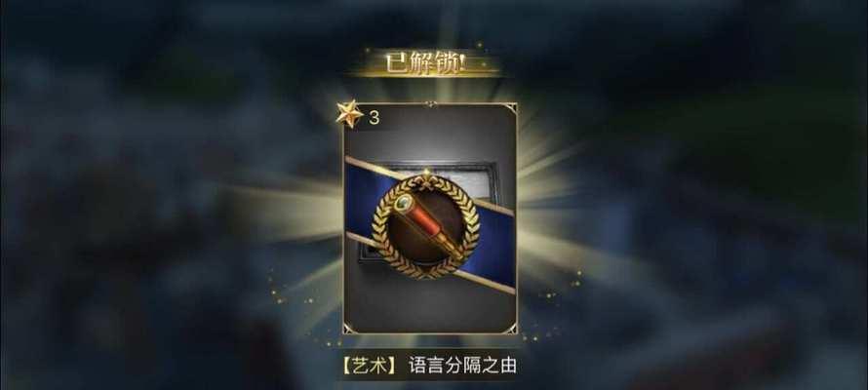Tap the top-center card border ornament
This screenshot has height=390, width=868.
tap(430, 103)
